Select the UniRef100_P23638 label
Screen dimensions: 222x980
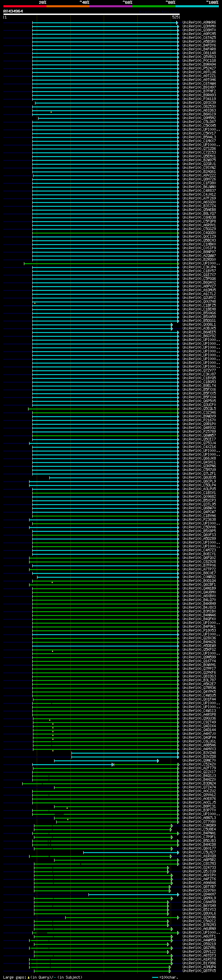pyautogui.click(x=199, y=519)
